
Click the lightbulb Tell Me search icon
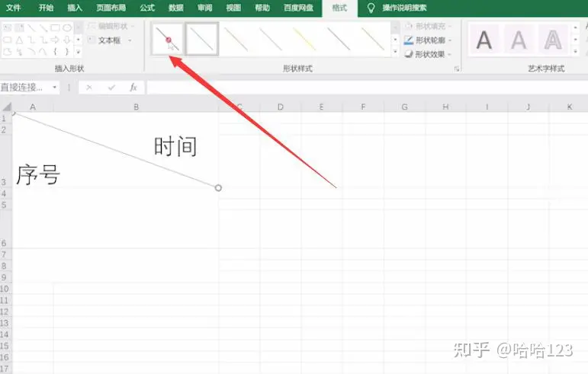pos(371,8)
